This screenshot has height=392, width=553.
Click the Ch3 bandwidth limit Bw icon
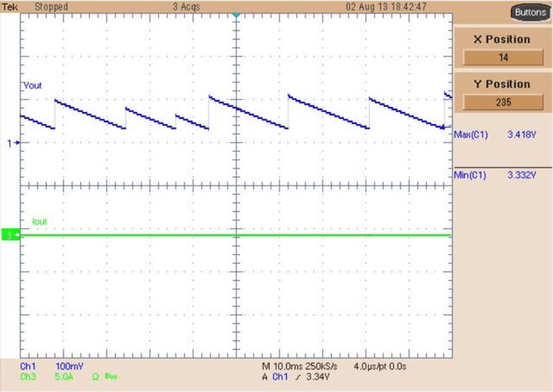pyautogui.click(x=112, y=376)
